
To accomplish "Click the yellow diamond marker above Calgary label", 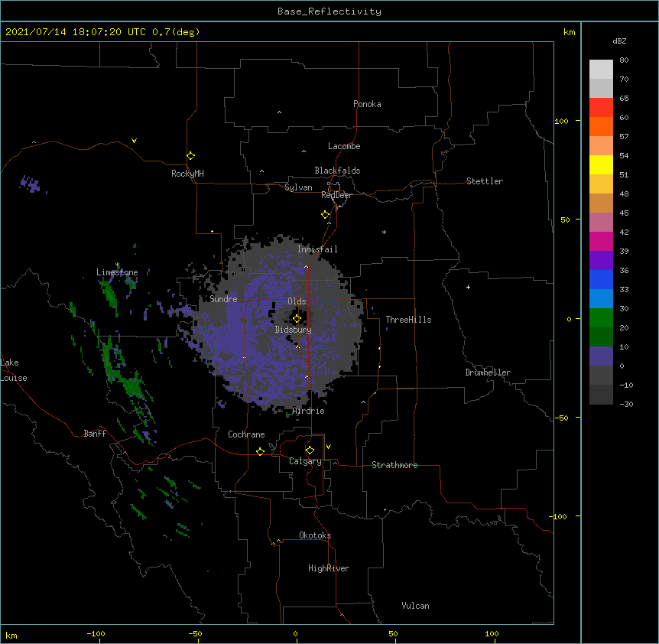I will click(310, 450).
